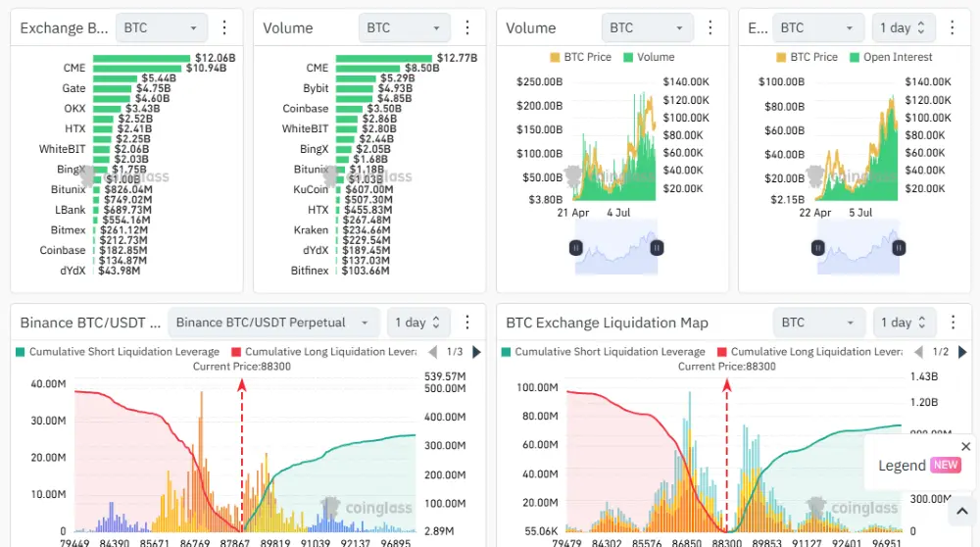Toggle BTC Price series in Open Interest chart legend
Screen dimensions: 980x547
click(x=807, y=57)
